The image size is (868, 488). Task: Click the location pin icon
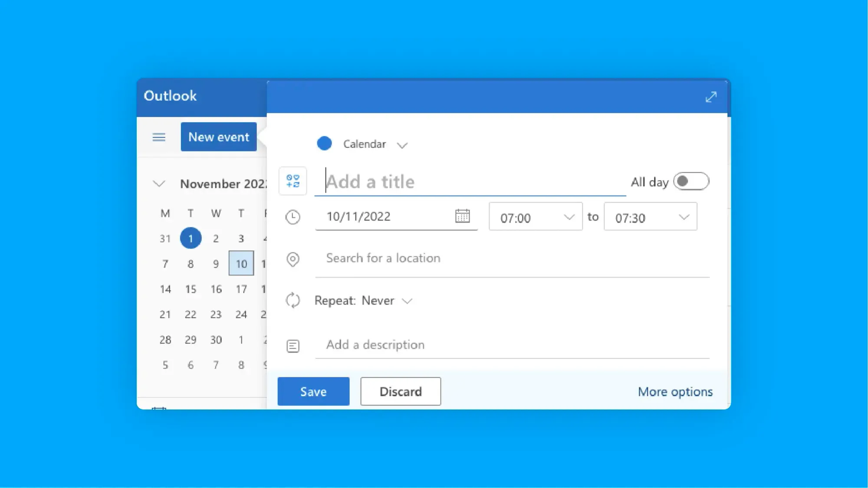point(293,259)
